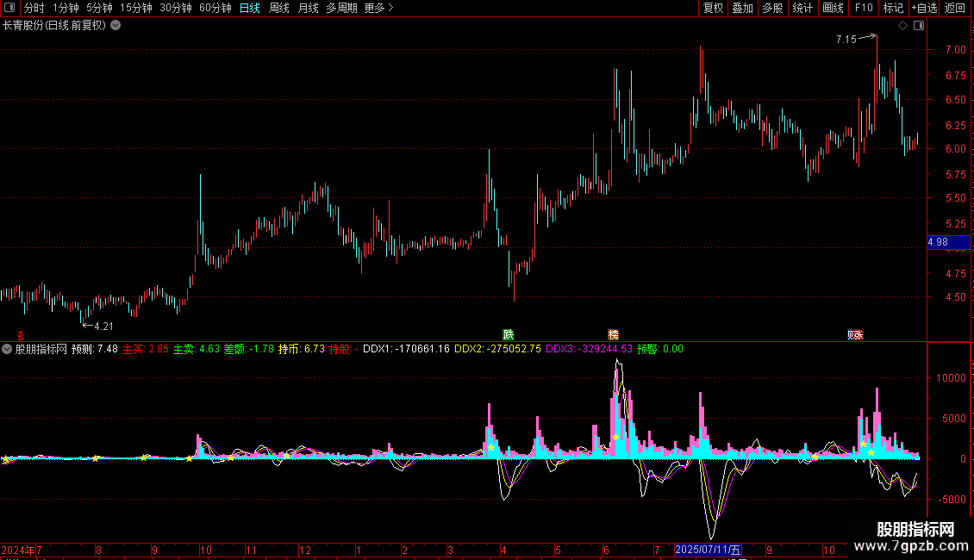Click the DDX1 value label
Screen dimensions: 974x560
(406, 349)
